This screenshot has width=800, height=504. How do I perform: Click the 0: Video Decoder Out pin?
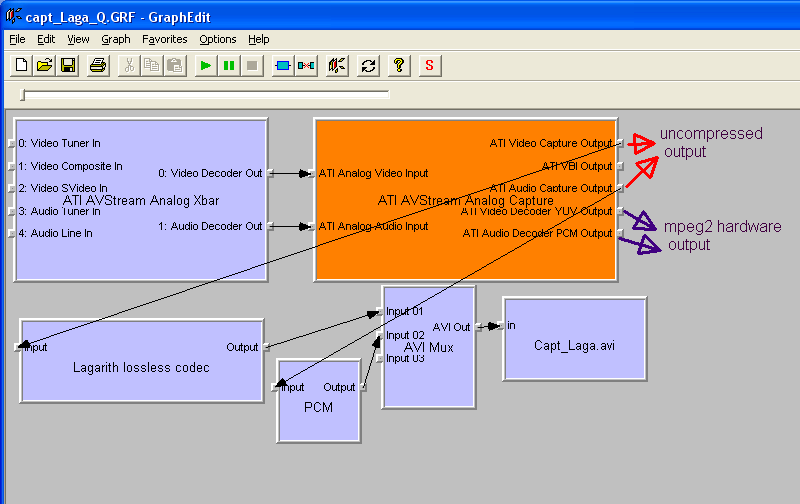coord(270,173)
